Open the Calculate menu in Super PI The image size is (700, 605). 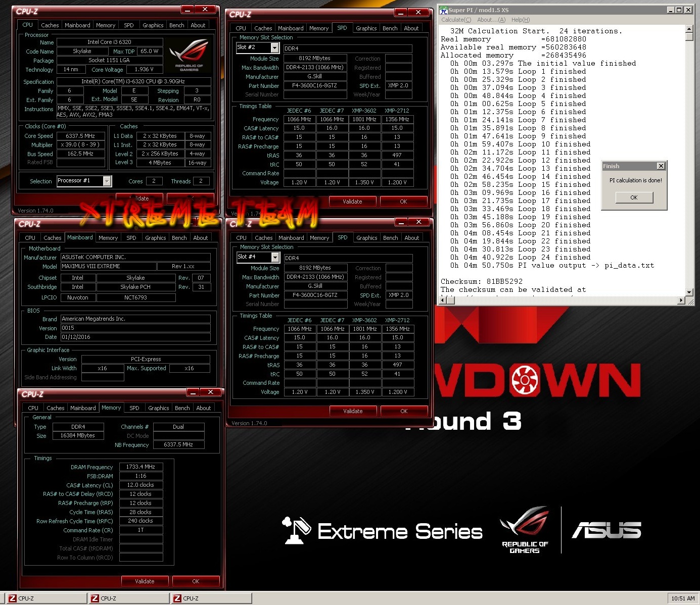[x=456, y=20]
